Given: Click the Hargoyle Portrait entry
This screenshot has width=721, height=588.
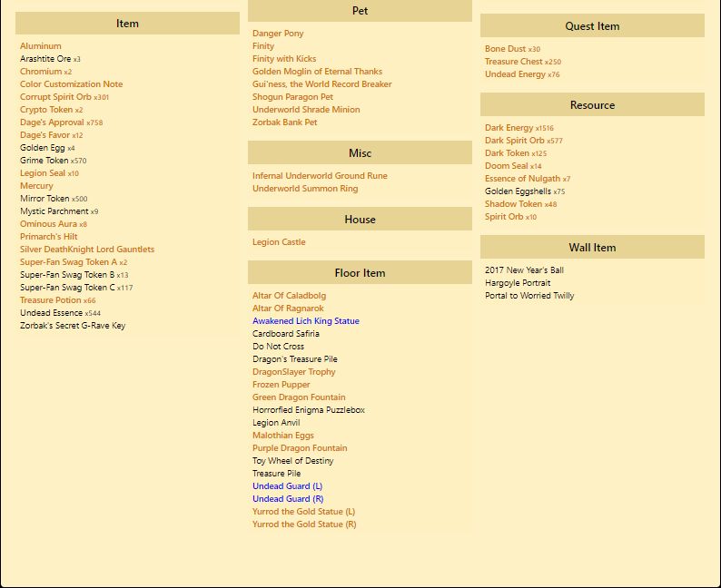Looking at the screenshot, I should (x=518, y=283).
